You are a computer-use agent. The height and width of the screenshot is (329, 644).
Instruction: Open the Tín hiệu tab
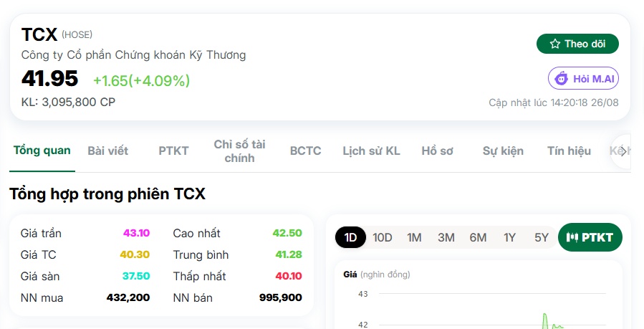tap(569, 151)
